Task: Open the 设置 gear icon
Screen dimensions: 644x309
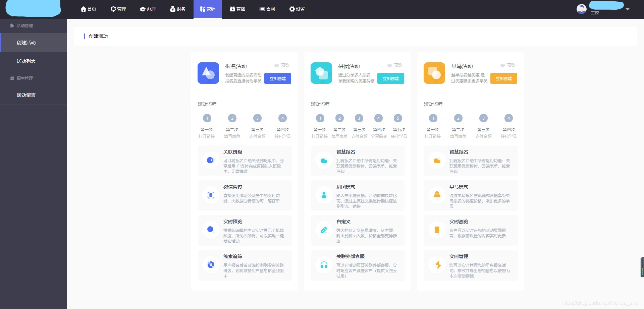Action: pyautogui.click(x=292, y=9)
